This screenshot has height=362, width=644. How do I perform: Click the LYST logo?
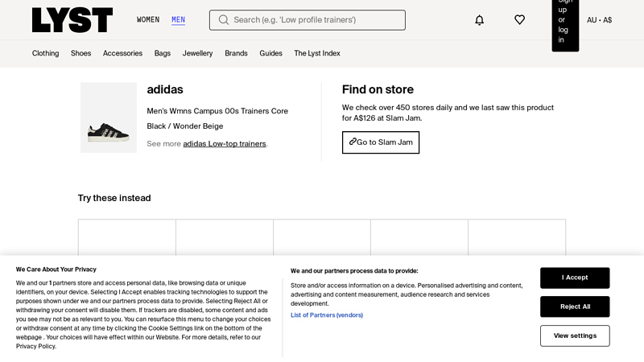[72, 19]
